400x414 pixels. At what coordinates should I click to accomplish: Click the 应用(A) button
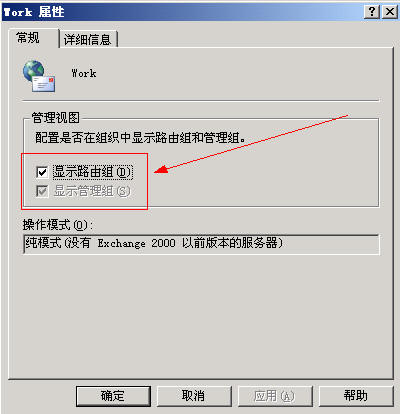tap(275, 396)
